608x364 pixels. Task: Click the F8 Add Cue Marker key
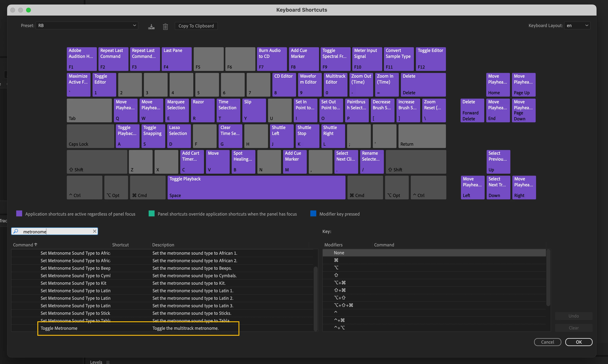point(304,59)
